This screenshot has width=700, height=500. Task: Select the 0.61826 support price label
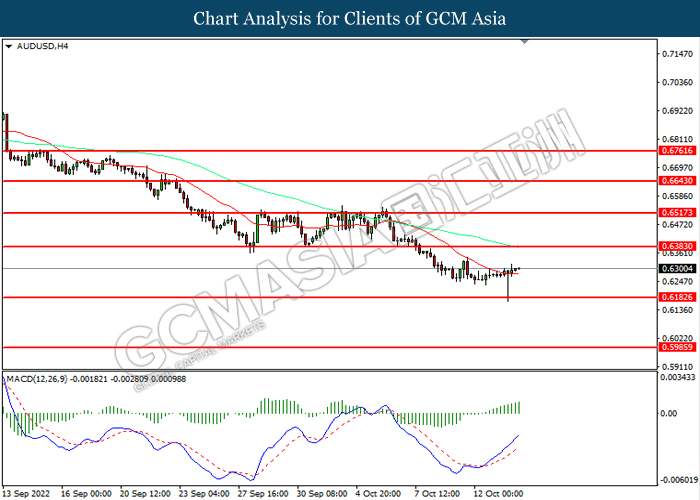(x=677, y=297)
